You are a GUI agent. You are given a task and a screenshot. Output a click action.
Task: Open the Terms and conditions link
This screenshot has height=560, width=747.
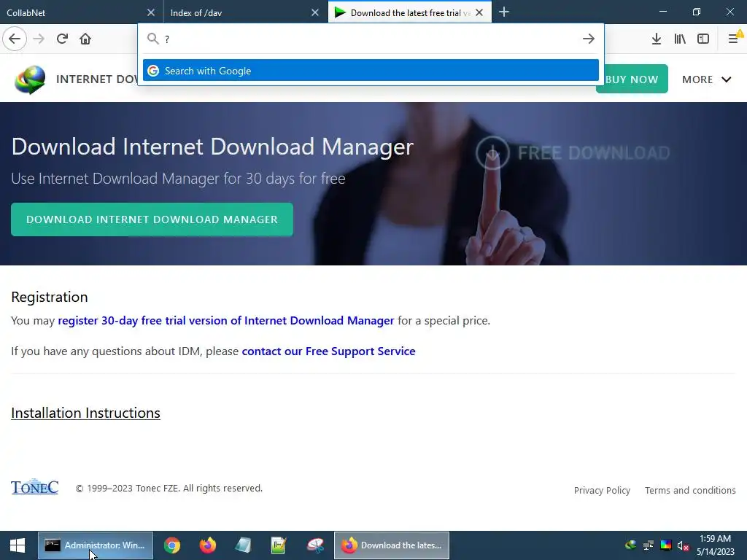pos(690,491)
